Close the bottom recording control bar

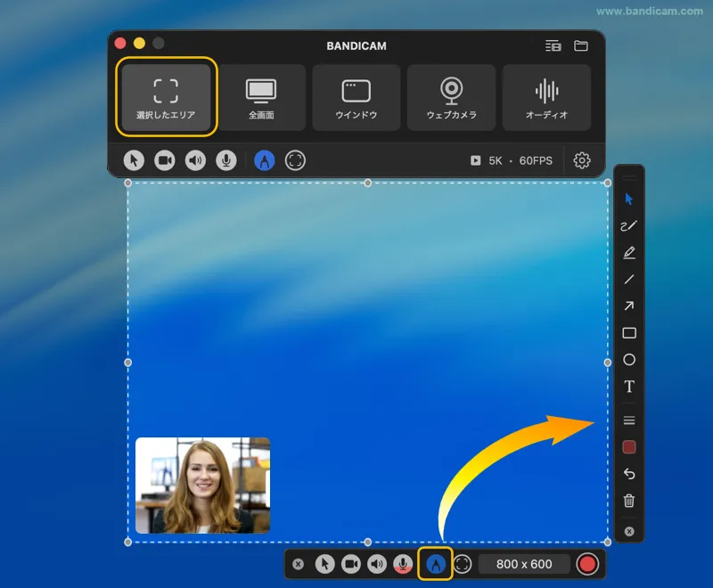coord(298,564)
